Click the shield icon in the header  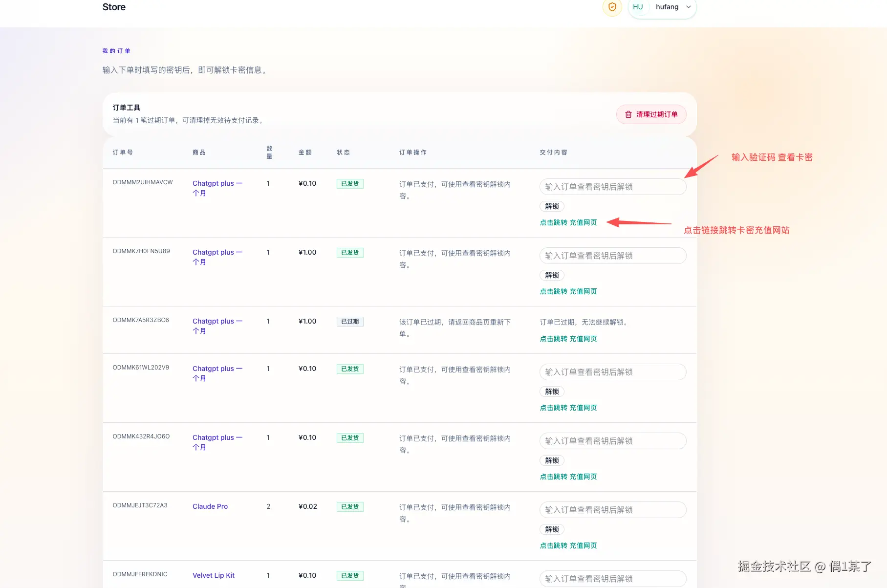612,7
